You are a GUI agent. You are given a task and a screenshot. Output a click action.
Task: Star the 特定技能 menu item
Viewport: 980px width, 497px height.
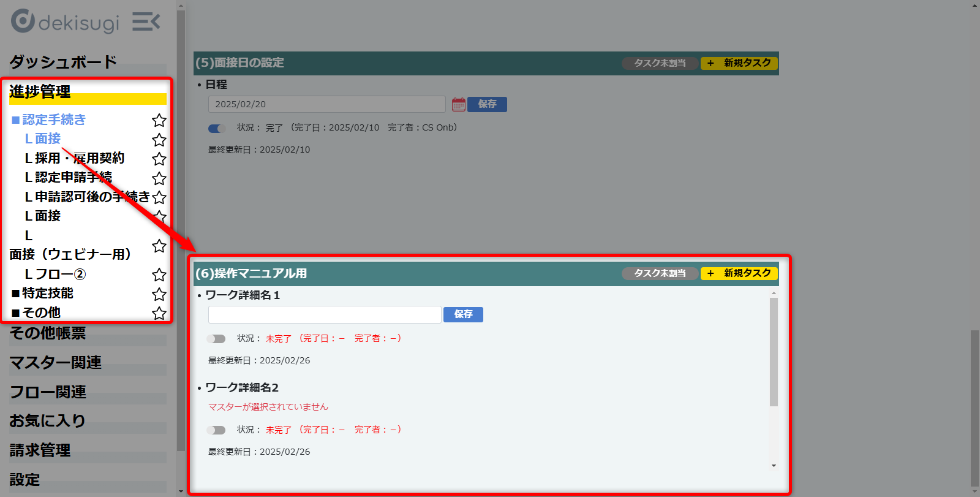click(x=159, y=294)
